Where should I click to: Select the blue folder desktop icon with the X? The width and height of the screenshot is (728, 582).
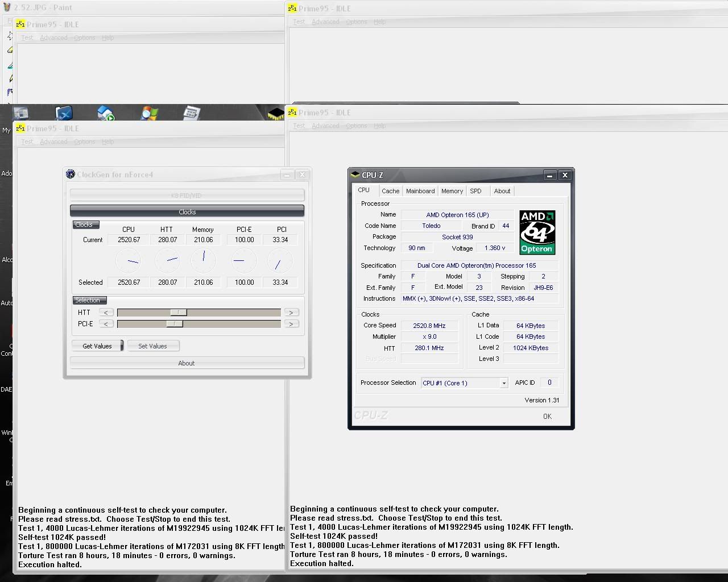tap(64, 113)
